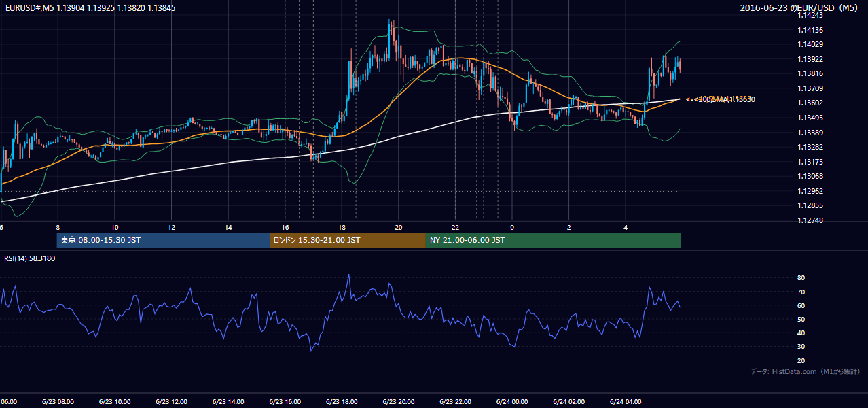Click RSI scale value 50
This screenshot has width=868, height=408.
tap(801, 319)
